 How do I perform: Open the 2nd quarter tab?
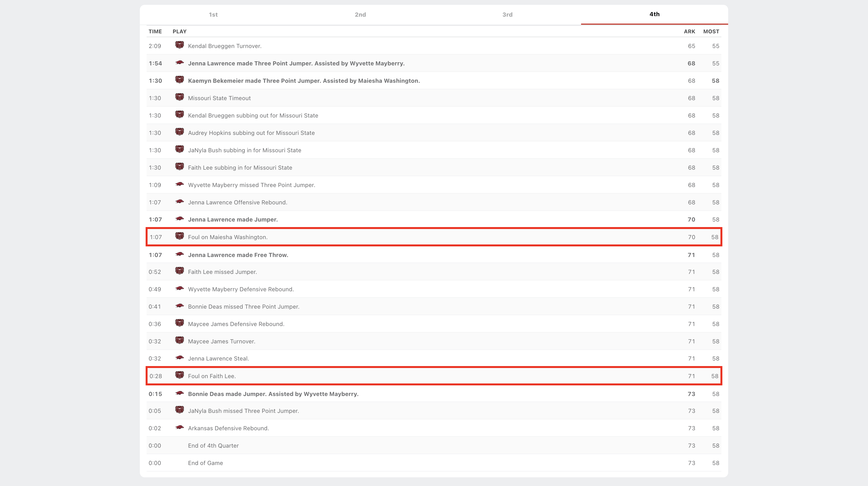point(360,14)
